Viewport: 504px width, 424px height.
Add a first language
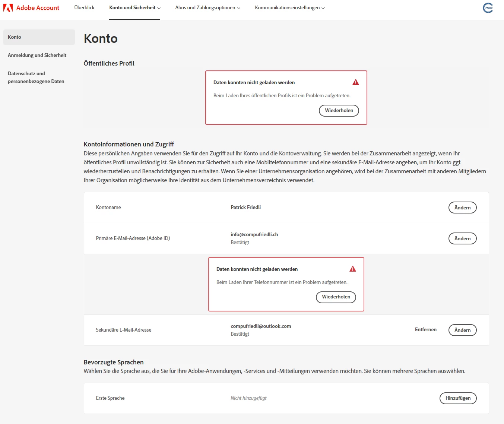coord(458,398)
